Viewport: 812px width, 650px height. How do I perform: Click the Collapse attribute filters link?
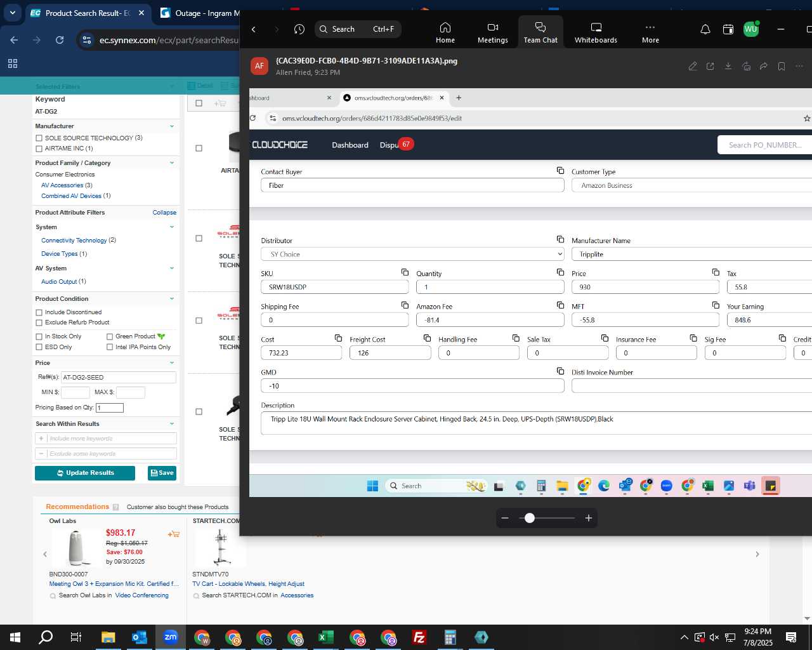pyautogui.click(x=164, y=213)
